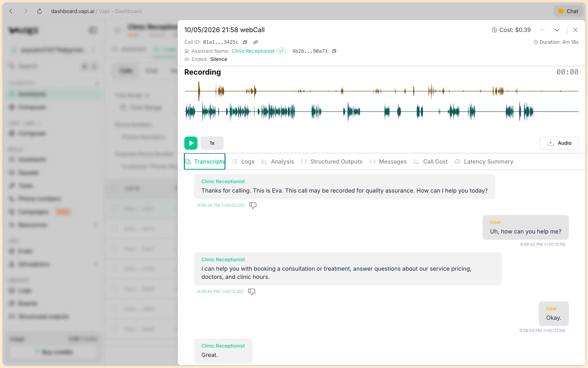
Task: Go to next call with down chevron
Action: pyautogui.click(x=557, y=30)
